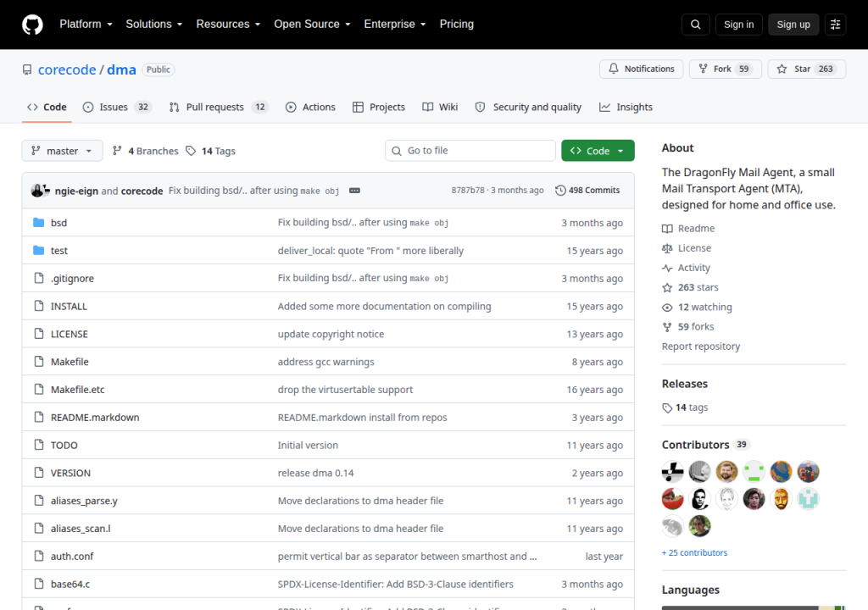This screenshot has width=868, height=610.
Task: Open the Pricing page
Action: pyautogui.click(x=457, y=25)
